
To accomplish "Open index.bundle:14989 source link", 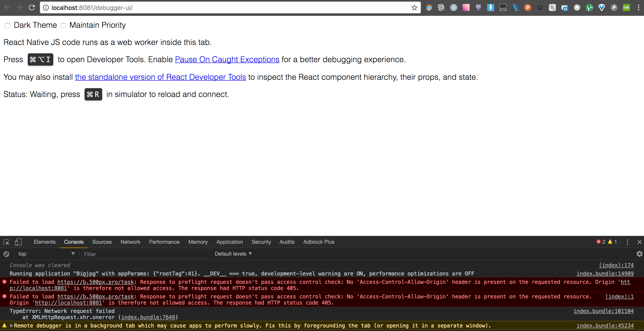I will 605,273.
